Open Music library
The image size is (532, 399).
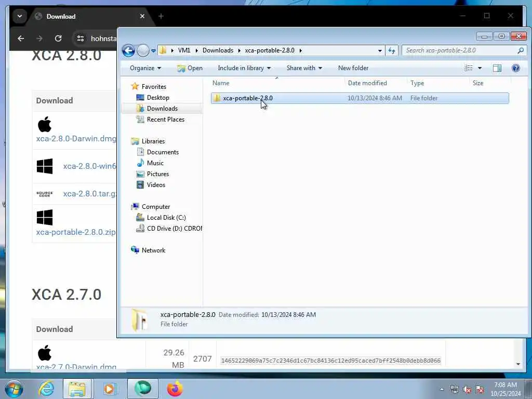click(x=155, y=163)
